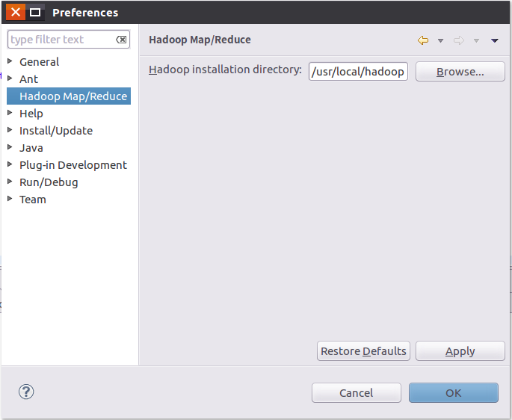This screenshot has height=420, width=512.
Task: Focus the Hadoop installation directory field
Action: pyautogui.click(x=358, y=72)
